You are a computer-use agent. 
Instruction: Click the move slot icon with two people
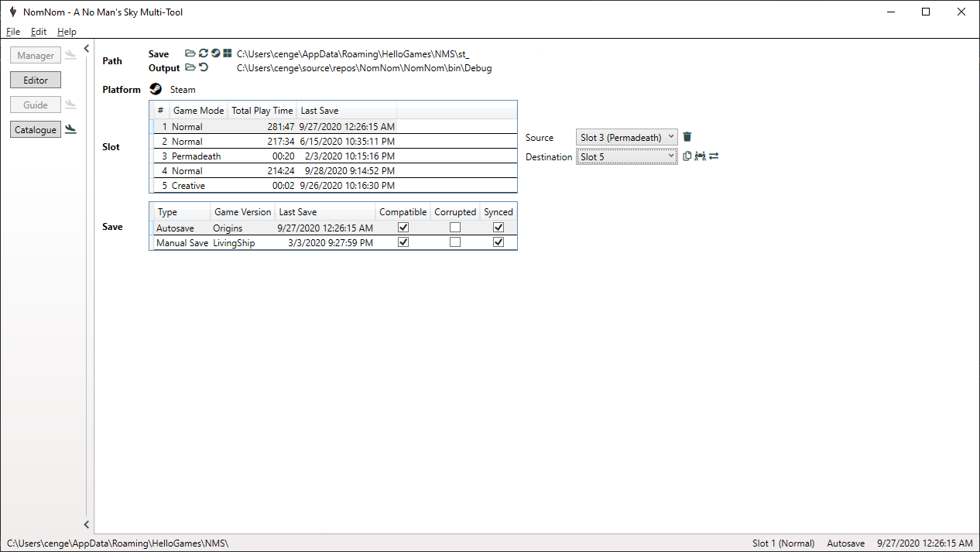tap(701, 156)
